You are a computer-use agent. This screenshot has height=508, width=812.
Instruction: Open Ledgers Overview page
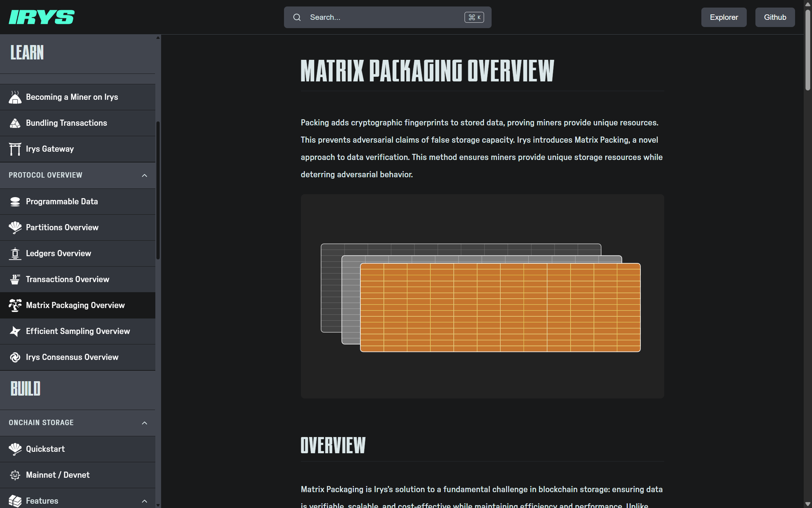77,254
